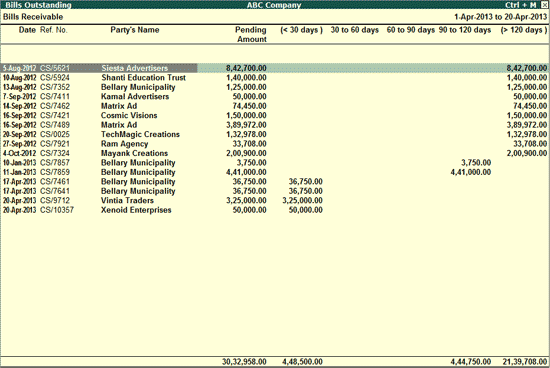Select Bellary Municipality bill CS/7461
Viewport: 550px width, 368px height.
(x=55, y=182)
